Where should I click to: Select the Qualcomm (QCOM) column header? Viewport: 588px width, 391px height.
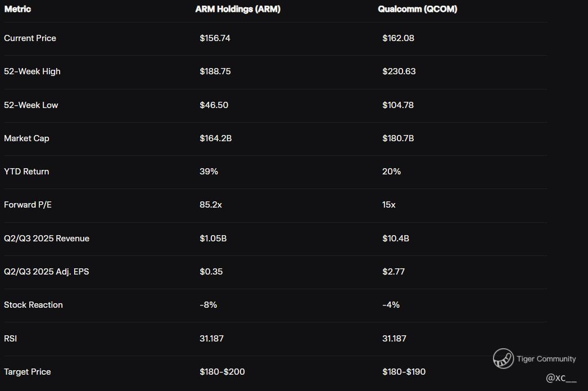(417, 9)
